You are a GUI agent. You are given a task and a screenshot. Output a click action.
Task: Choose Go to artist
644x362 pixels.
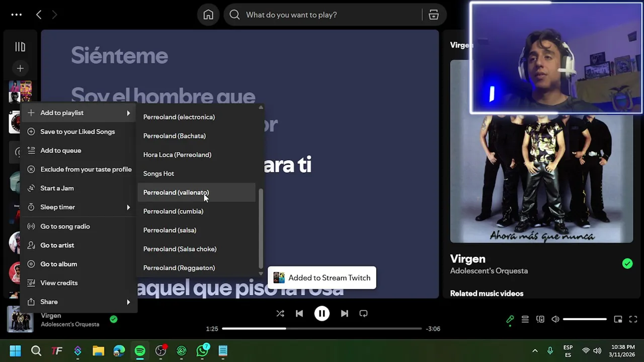tap(78, 245)
